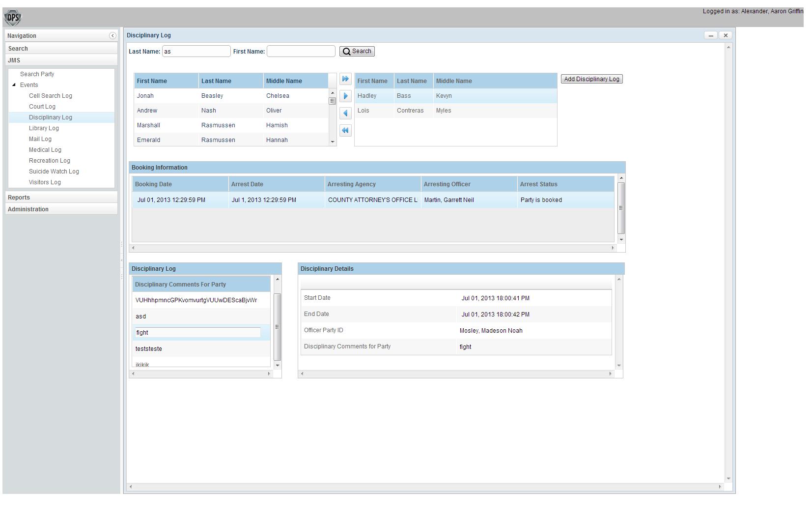Screen dimensions: 812x516
Task: Select the 'fight' disciplinary comment
Action: [201, 333]
